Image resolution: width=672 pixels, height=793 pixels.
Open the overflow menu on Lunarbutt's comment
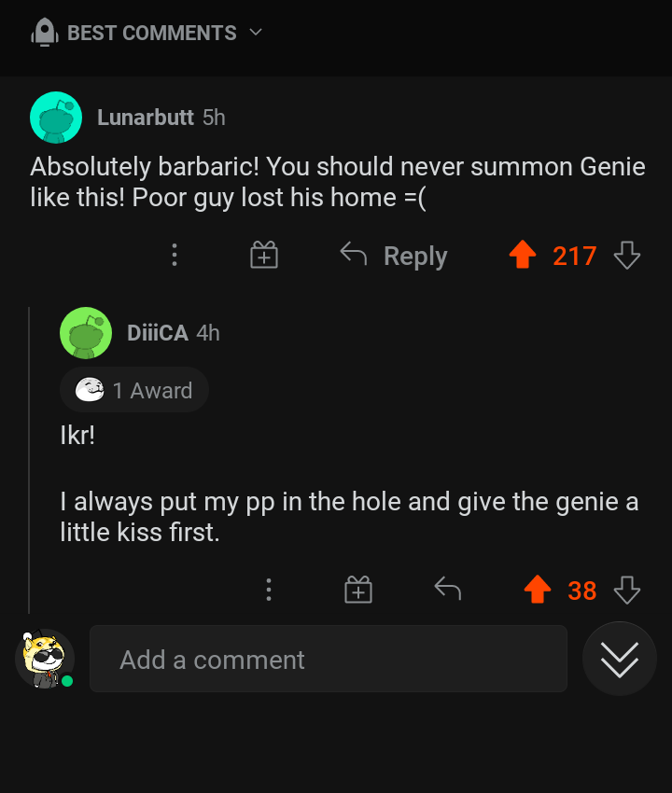point(175,255)
